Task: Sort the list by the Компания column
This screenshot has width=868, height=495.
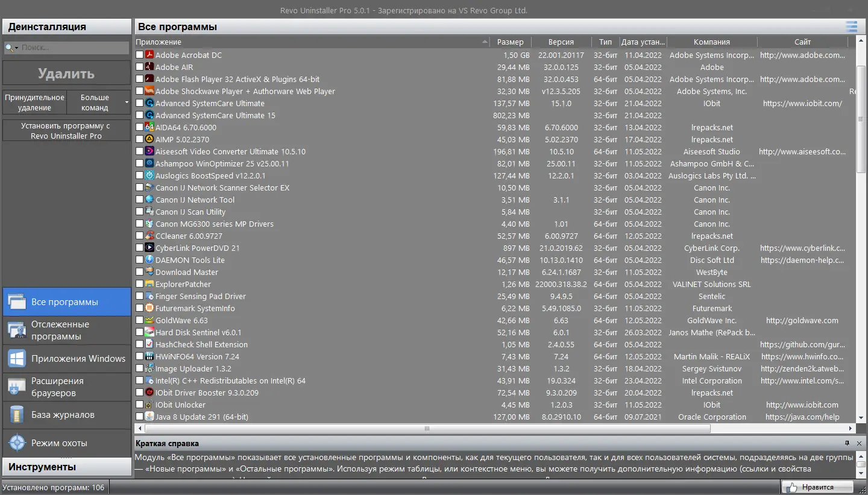Action: [712, 42]
